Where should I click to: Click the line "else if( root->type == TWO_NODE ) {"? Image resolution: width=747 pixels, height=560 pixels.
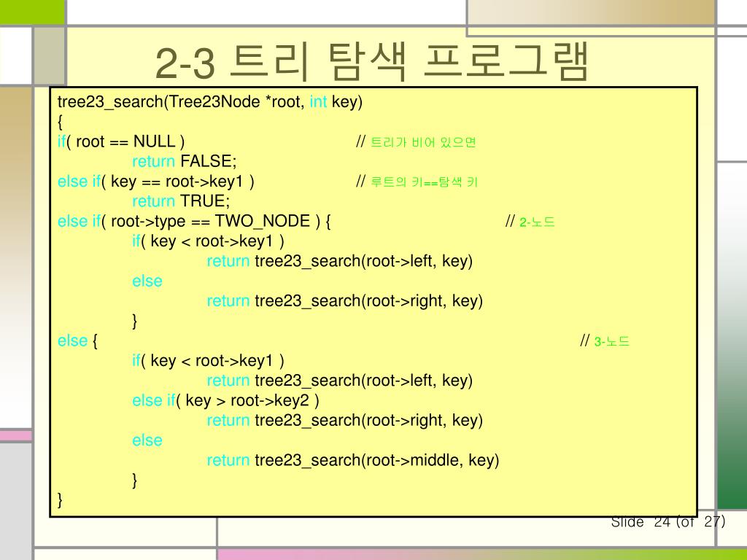(x=194, y=222)
